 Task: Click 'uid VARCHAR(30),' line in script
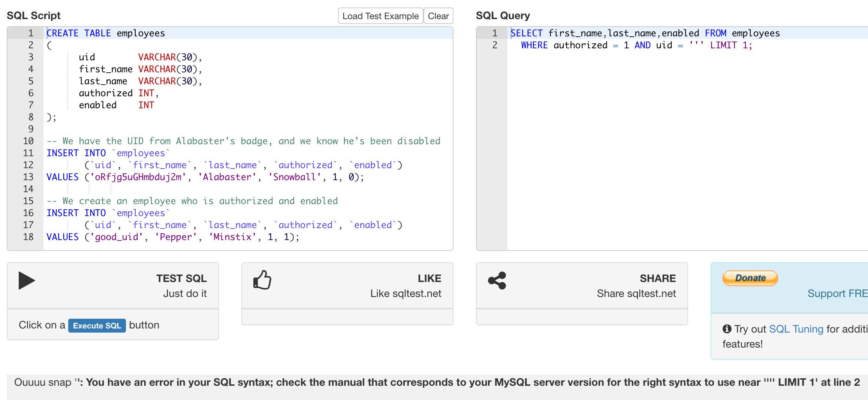coord(141,57)
